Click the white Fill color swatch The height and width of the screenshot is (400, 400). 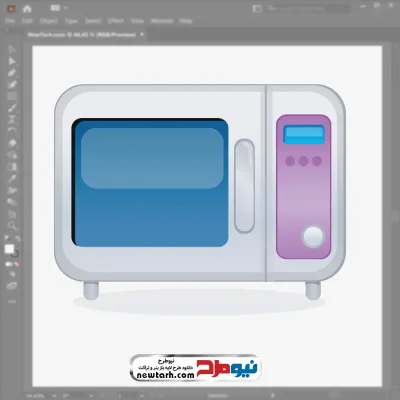pos(9,249)
